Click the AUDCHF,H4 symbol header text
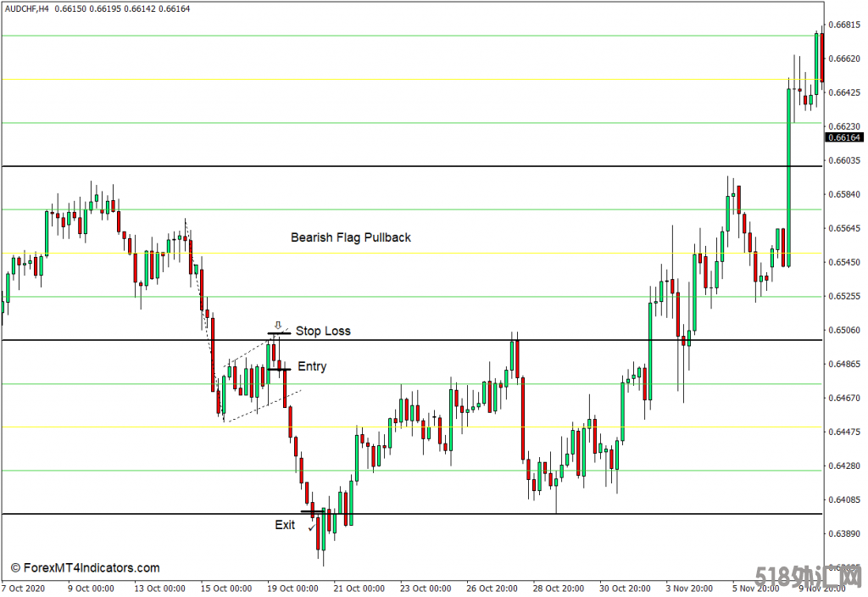 point(27,8)
